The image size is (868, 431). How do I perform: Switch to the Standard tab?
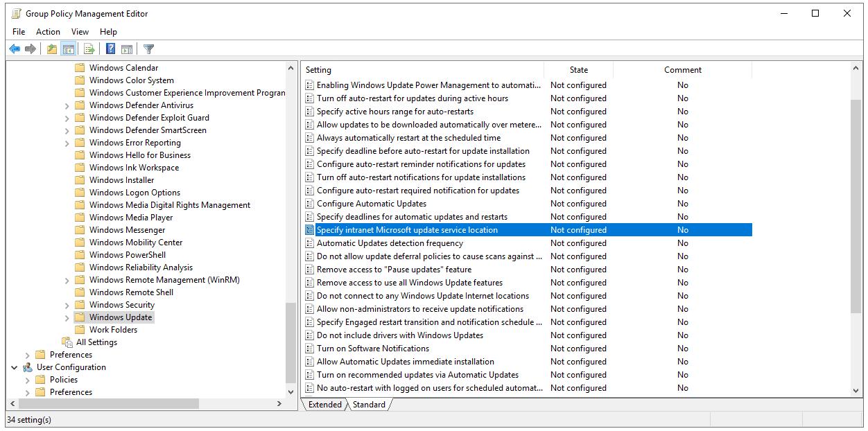tap(369, 405)
